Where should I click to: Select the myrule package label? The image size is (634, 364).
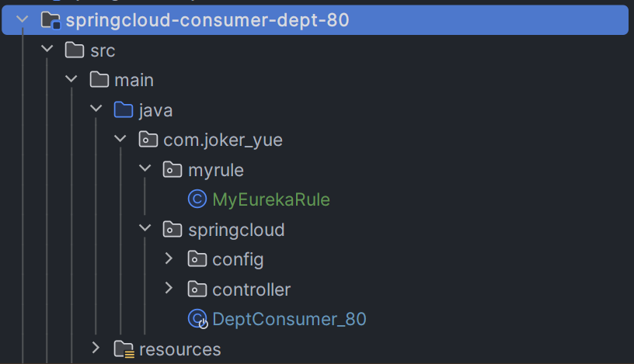click(216, 171)
